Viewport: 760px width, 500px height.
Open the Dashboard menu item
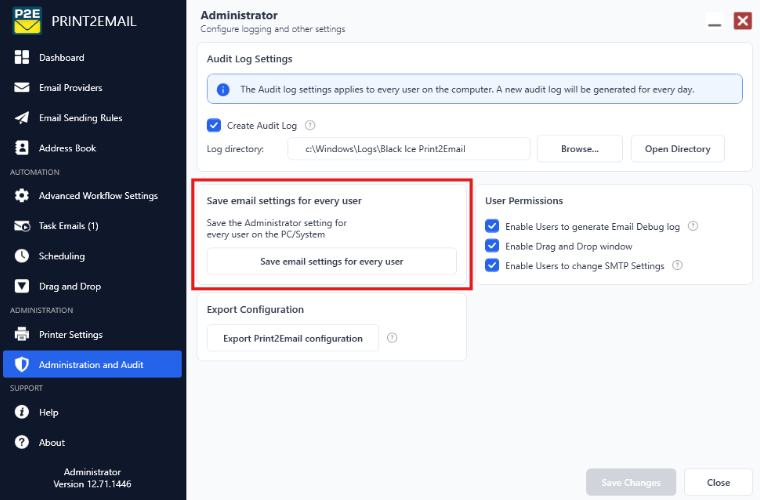pos(62,58)
